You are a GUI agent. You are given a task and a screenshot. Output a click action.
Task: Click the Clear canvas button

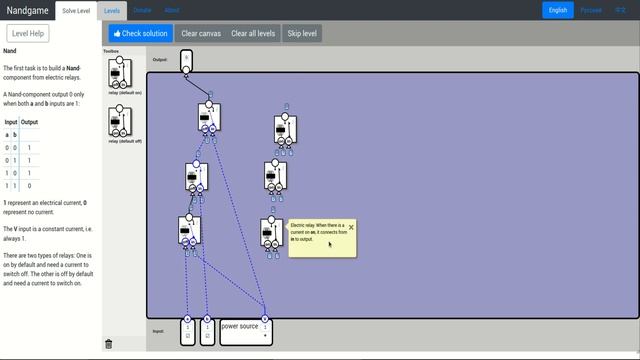pyautogui.click(x=201, y=33)
